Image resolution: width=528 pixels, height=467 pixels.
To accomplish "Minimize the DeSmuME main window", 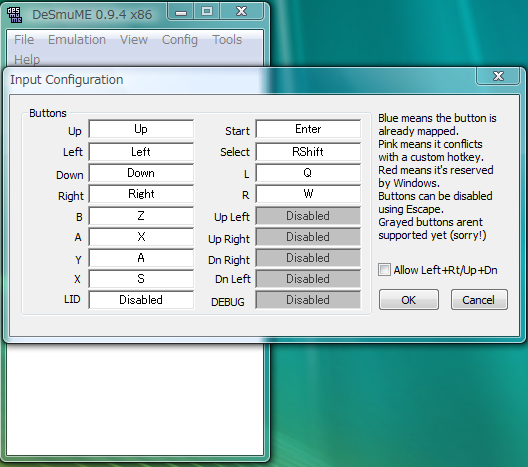I will click(x=181, y=12).
